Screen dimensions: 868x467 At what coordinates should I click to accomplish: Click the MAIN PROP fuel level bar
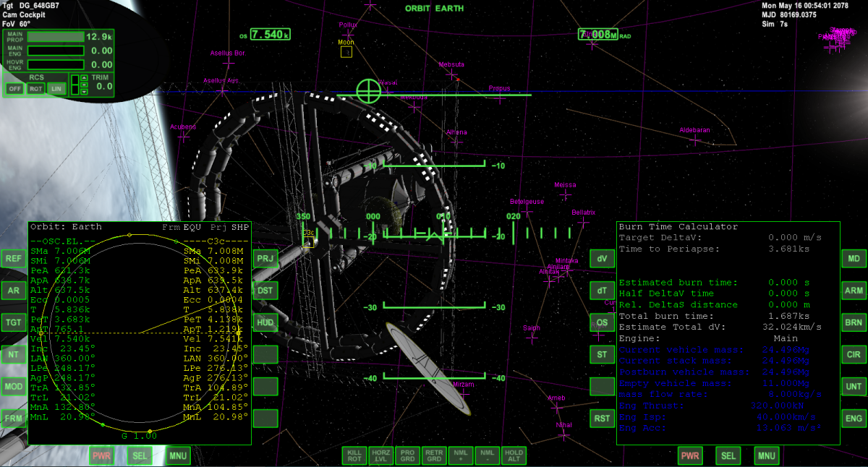(x=56, y=36)
